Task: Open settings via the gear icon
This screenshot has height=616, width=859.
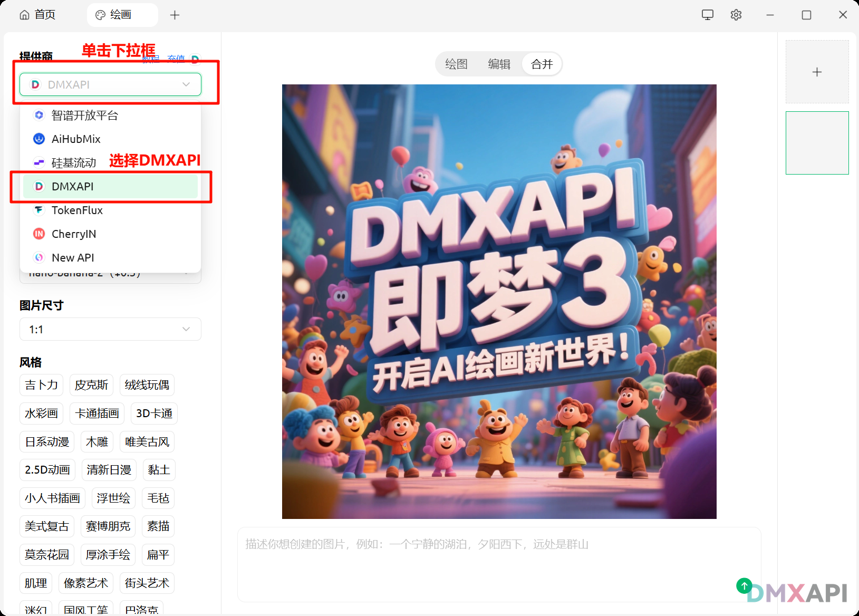Action: pos(736,15)
